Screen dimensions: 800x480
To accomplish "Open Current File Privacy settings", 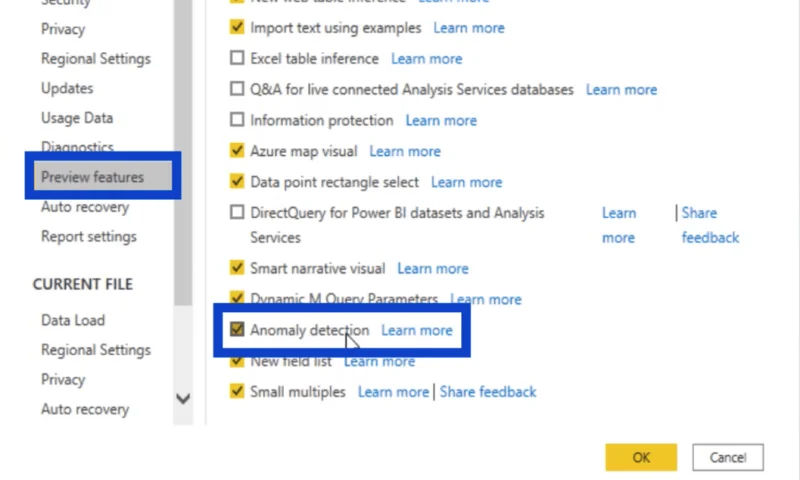I will [63, 379].
